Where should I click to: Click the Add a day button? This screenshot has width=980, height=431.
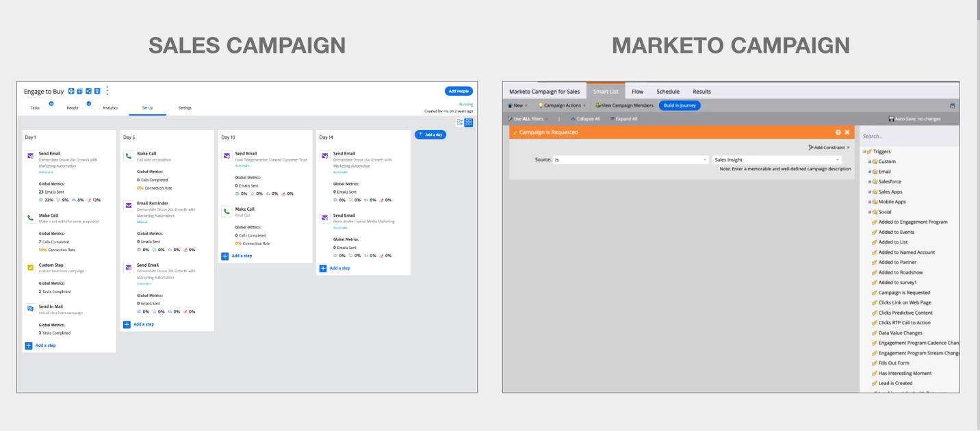(x=430, y=135)
